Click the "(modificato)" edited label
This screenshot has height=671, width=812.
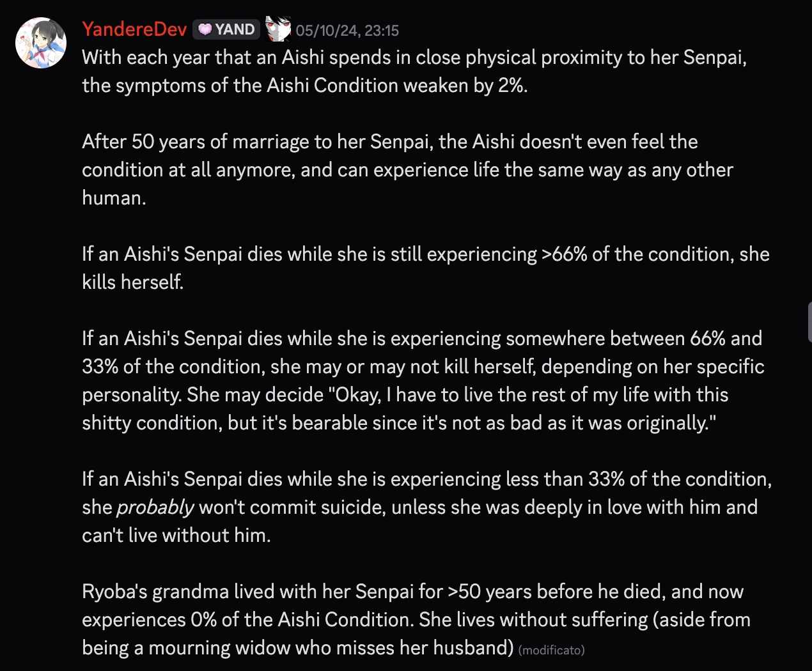(x=551, y=651)
